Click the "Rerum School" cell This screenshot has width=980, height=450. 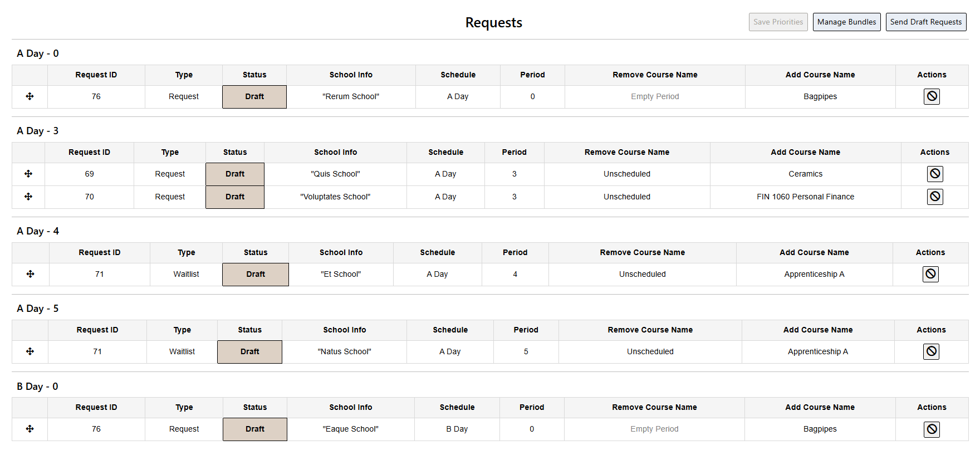351,96
